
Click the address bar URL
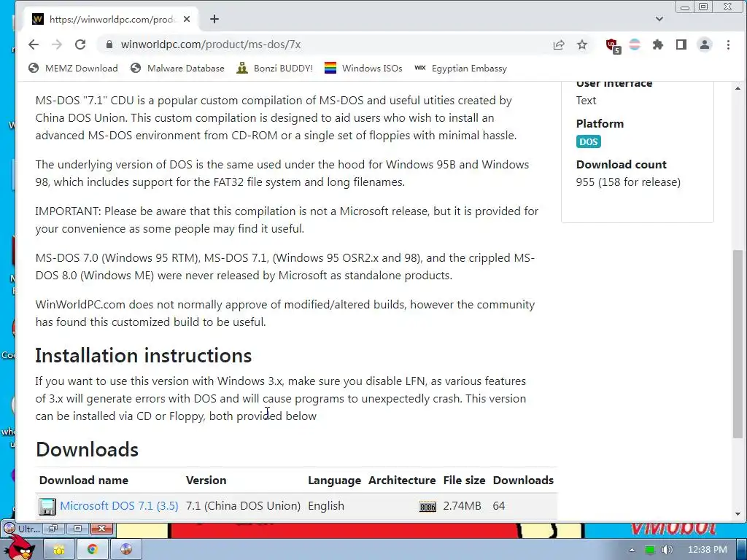click(x=211, y=44)
